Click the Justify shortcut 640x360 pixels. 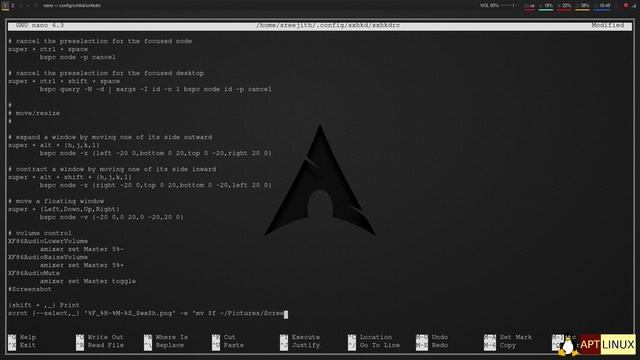[x=300, y=345]
